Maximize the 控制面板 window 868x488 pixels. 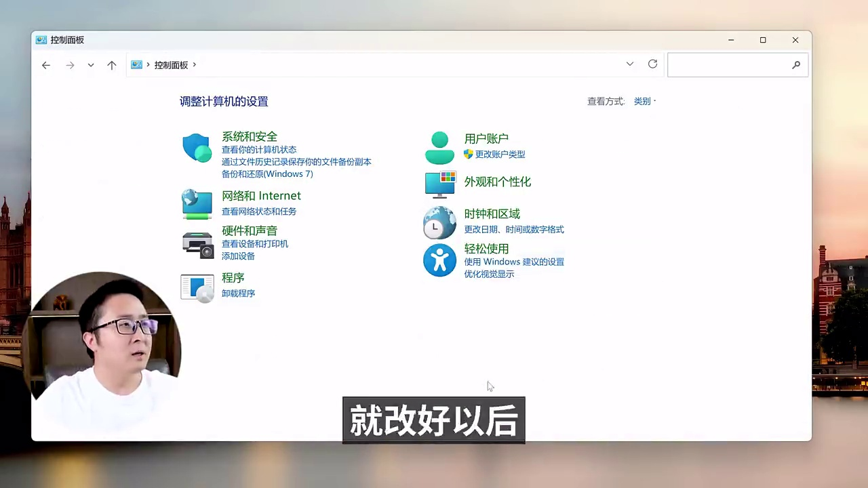coord(763,40)
